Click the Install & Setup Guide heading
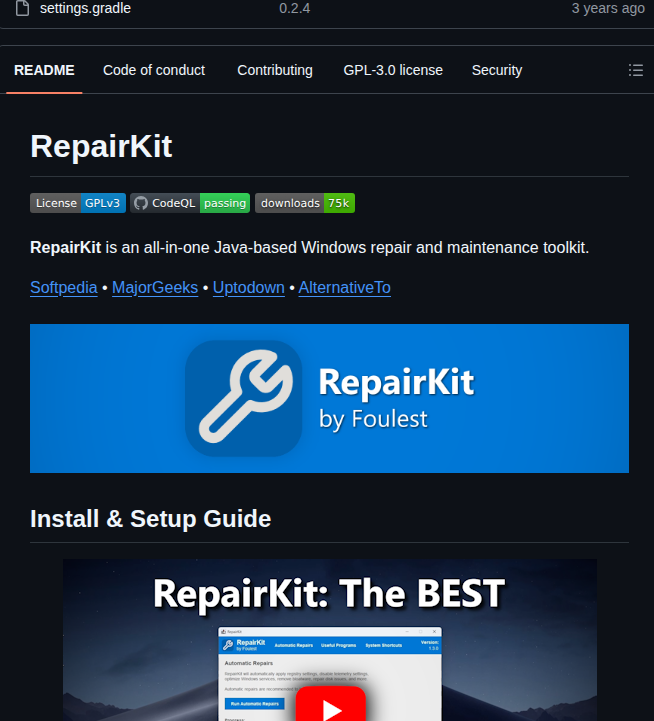 150,519
